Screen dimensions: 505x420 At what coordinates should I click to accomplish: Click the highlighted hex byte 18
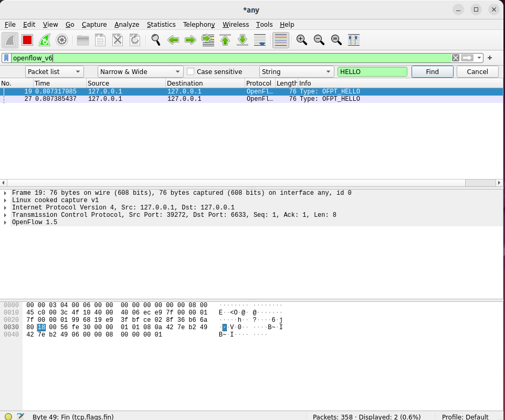point(41,327)
